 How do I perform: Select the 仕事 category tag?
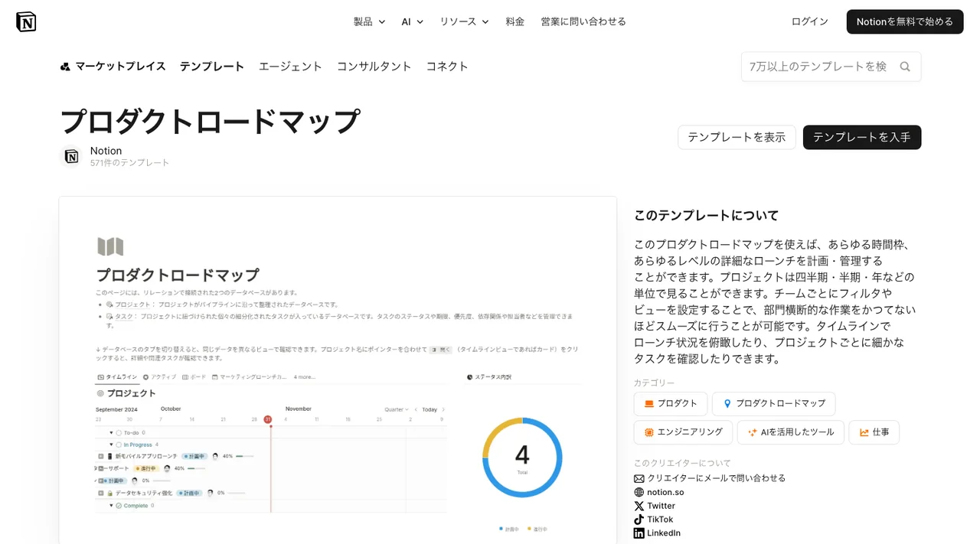pos(874,432)
